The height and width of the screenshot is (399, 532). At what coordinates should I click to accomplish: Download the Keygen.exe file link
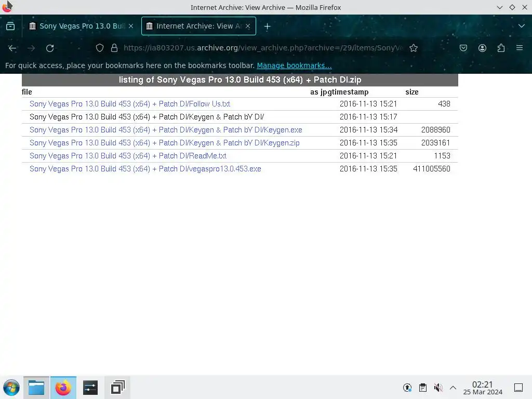tap(166, 130)
